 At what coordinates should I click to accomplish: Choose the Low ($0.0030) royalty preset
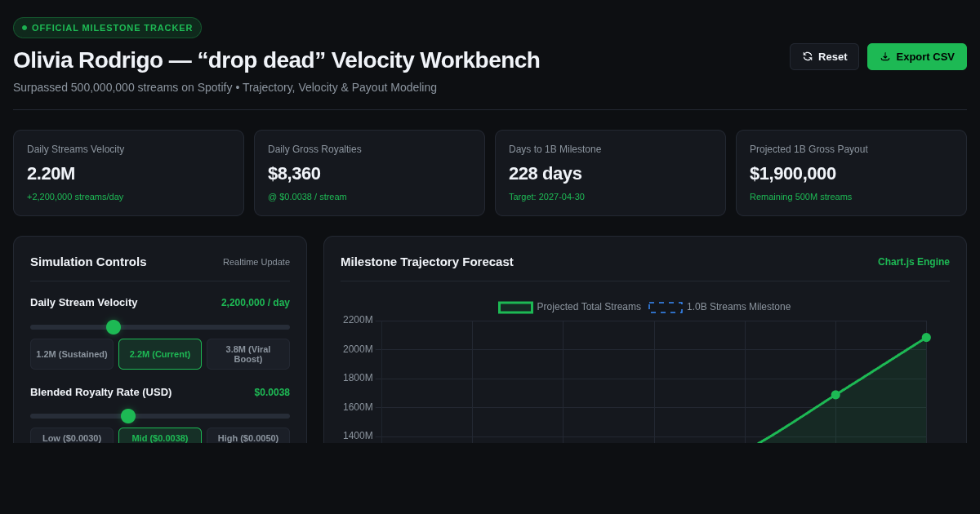tap(72, 437)
